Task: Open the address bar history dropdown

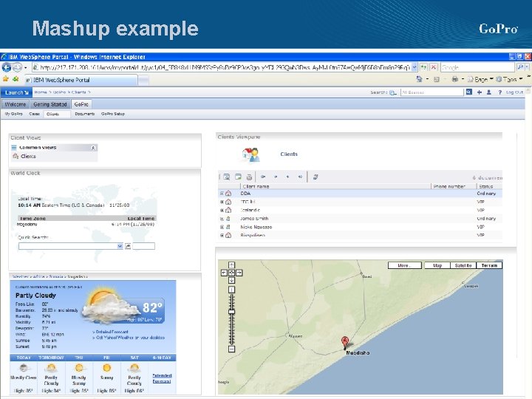Action: pyautogui.click(x=415, y=67)
